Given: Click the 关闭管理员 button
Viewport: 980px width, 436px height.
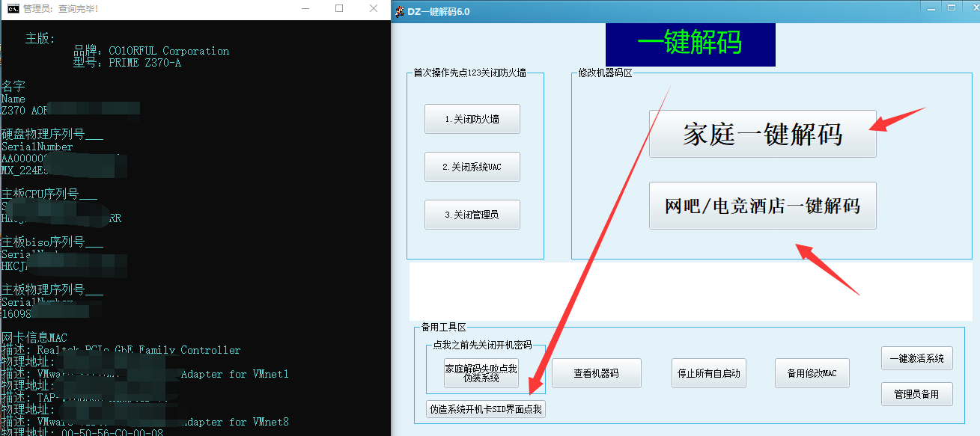Looking at the screenshot, I should [472, 214].
